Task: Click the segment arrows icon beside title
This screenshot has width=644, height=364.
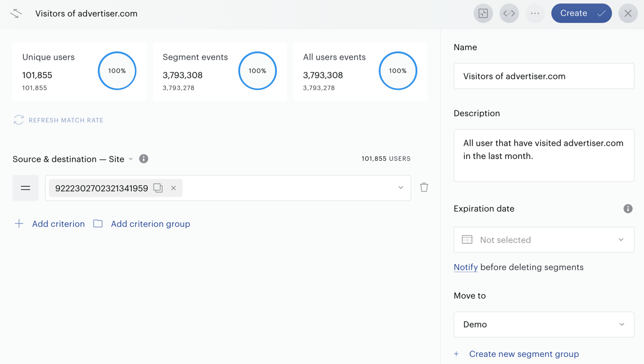Action: click(x=16, y=13)
